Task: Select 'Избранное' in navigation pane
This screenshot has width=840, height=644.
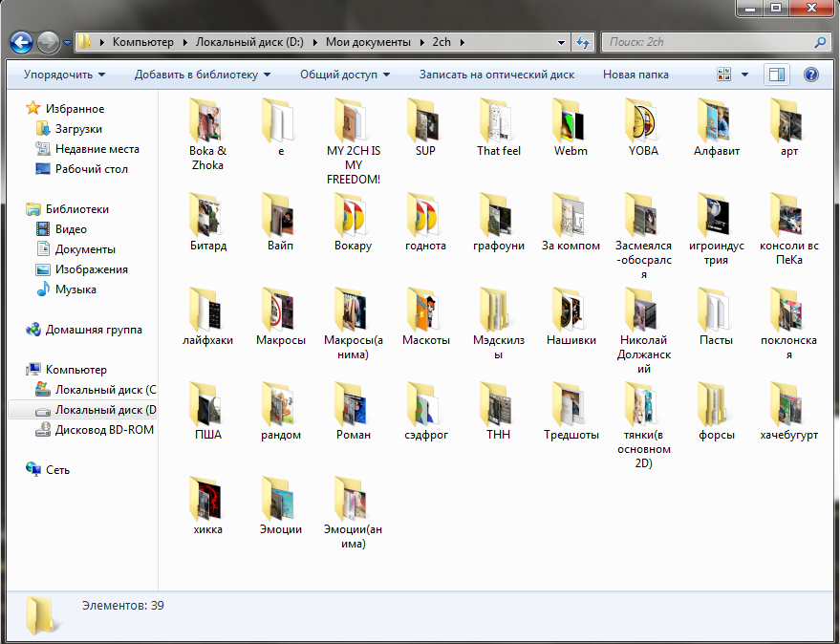Action: point(65,109)
